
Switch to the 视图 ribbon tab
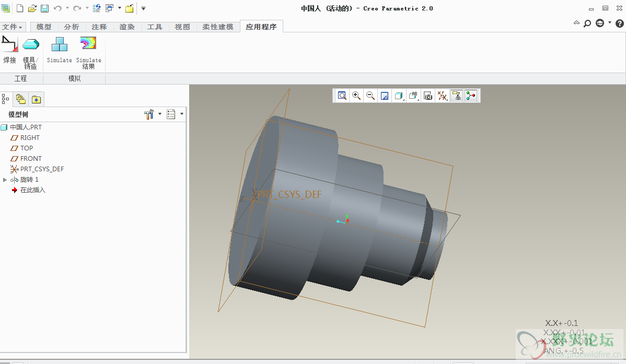pyautogui.click(x=182, y=27)
